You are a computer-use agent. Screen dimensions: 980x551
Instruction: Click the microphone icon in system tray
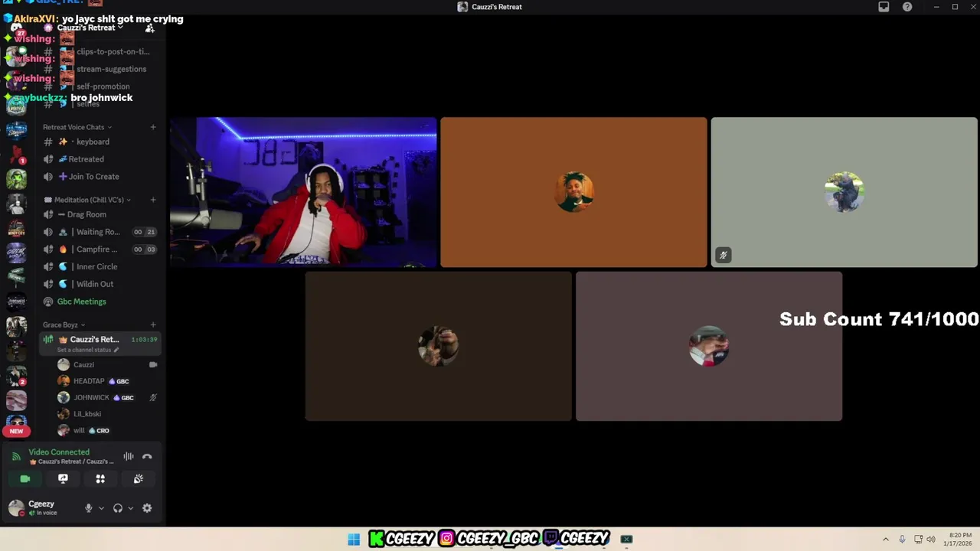(x=902, y=540)
